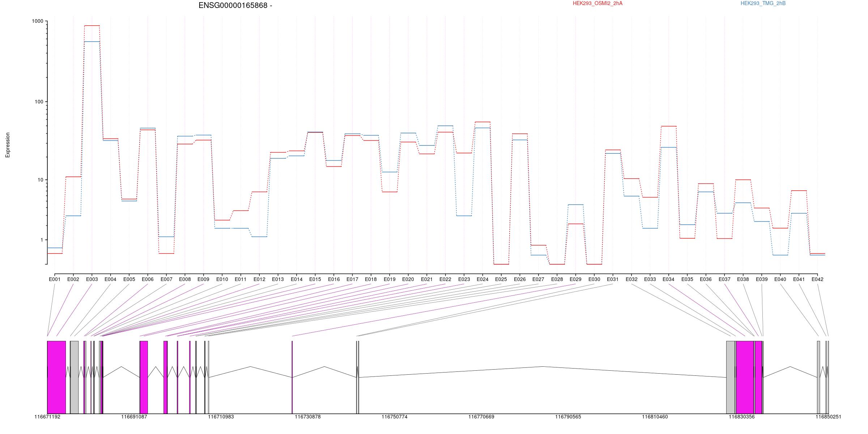Click the Expression y-axis label
The image size is (868, 434).
coord(8,145)
